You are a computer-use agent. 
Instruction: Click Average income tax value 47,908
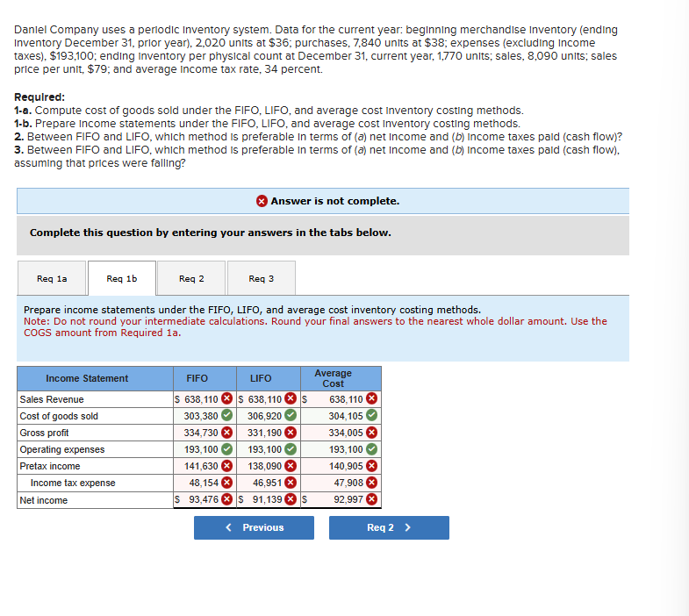[348, 483]
